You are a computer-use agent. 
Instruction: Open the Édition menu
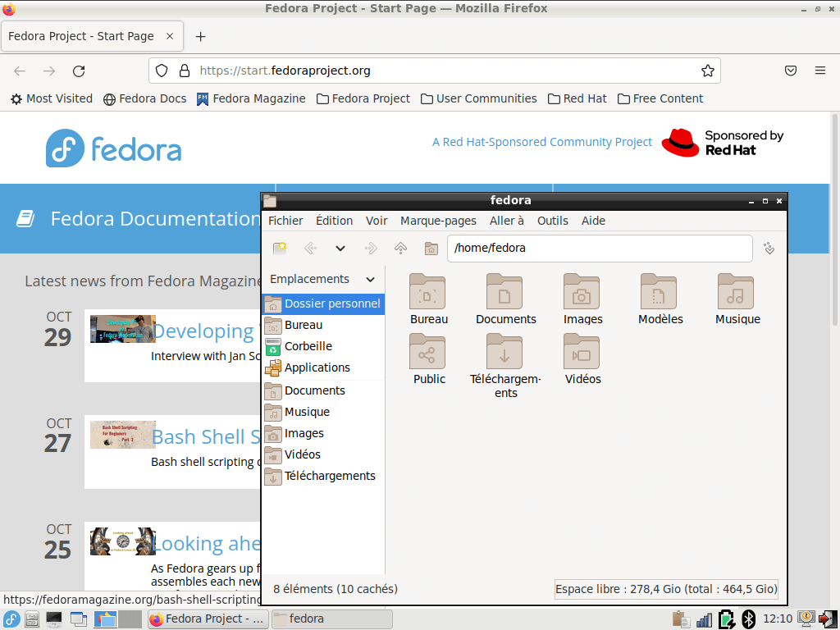pyautogui.click(x=335, y=221)
